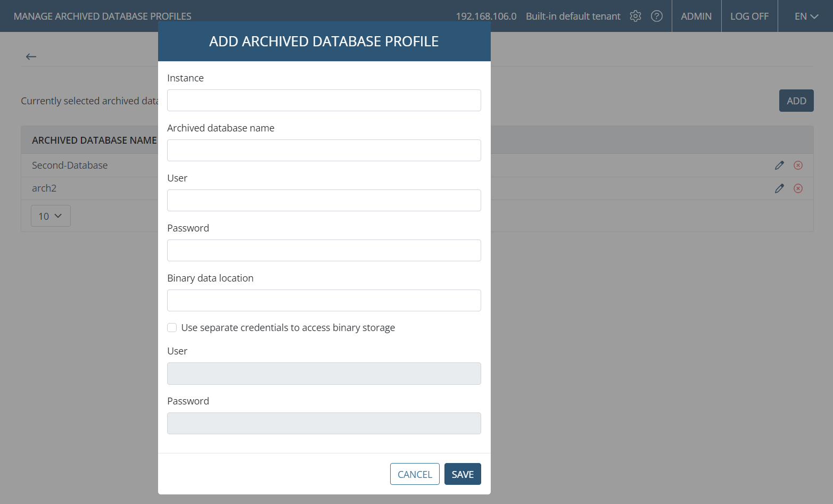This screenshot has width=833, height=504.
Task: Click the ADD button
Action: point(796,101)
